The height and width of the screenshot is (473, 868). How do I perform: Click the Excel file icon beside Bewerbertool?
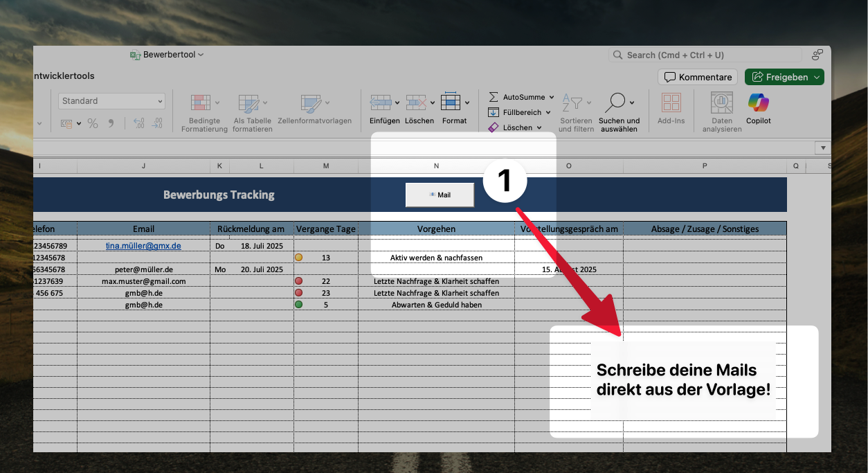tap(136, 55)
